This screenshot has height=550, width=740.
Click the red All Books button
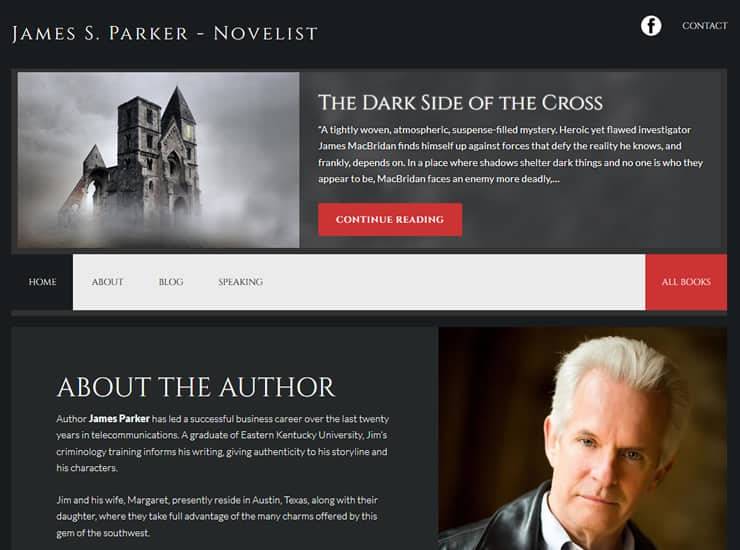pos(686,282)
